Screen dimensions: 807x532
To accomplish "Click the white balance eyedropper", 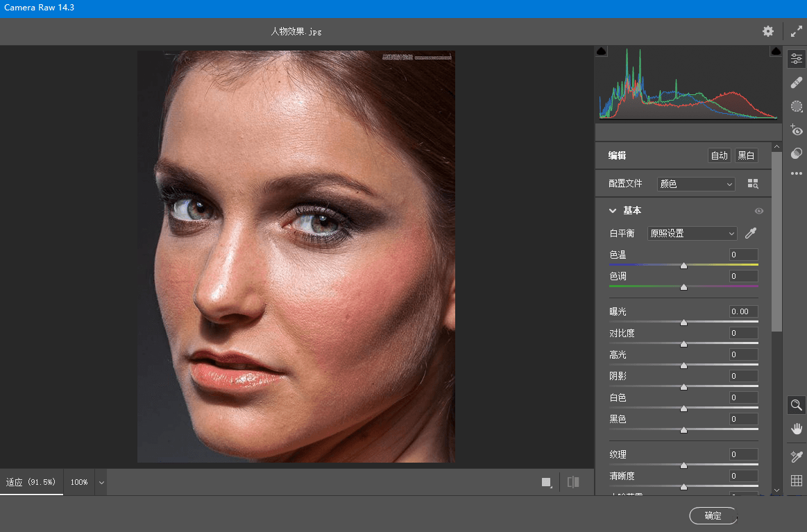I will (x=750, y=233).
